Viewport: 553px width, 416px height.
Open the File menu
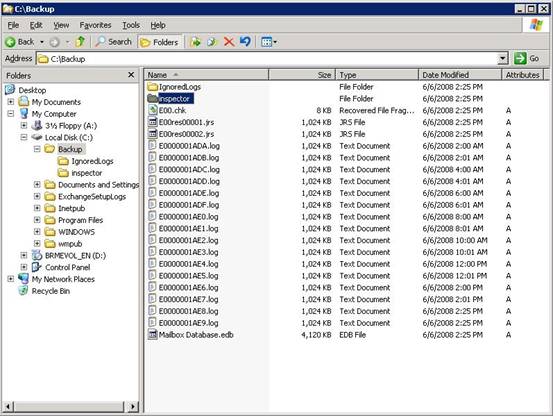13,25
